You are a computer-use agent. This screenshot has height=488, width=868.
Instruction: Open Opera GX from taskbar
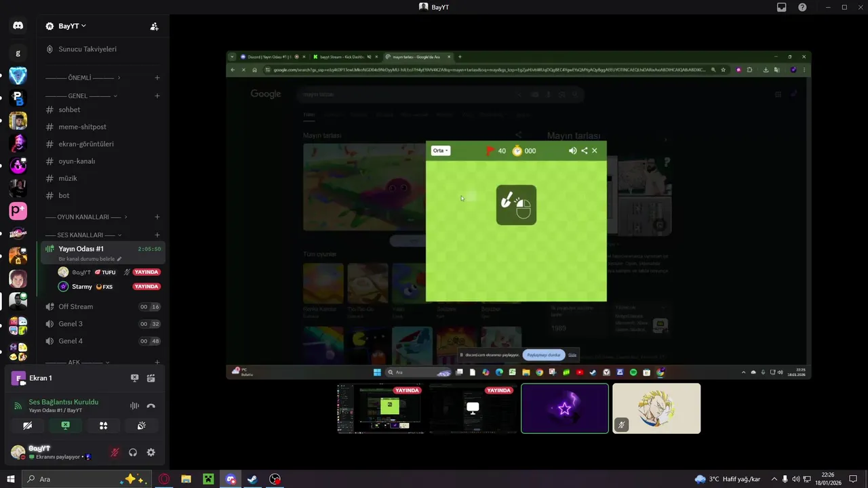163,479
